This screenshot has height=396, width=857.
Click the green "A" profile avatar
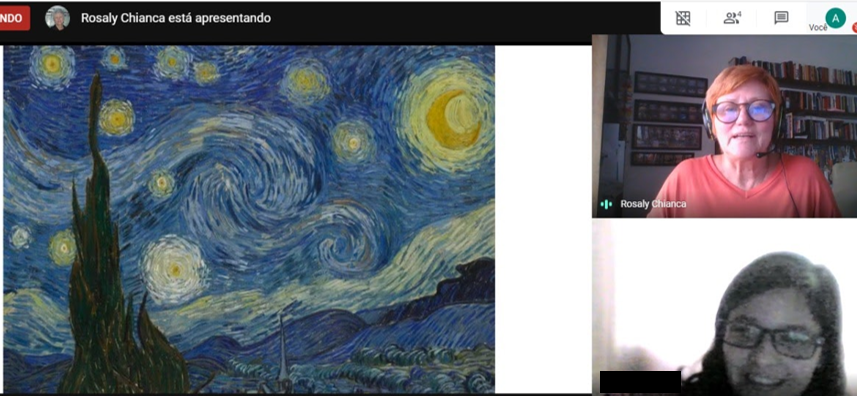[835, 18]
